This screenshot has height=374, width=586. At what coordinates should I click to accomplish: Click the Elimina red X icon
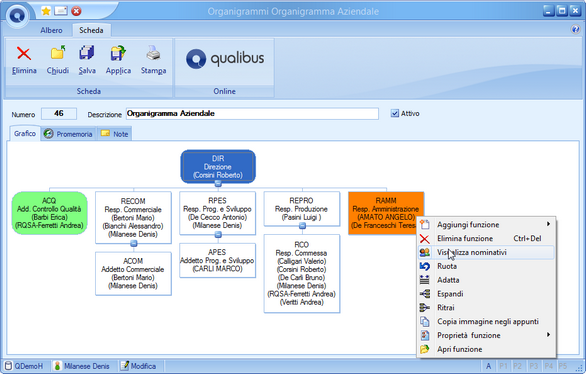click(x=24, y=54)
